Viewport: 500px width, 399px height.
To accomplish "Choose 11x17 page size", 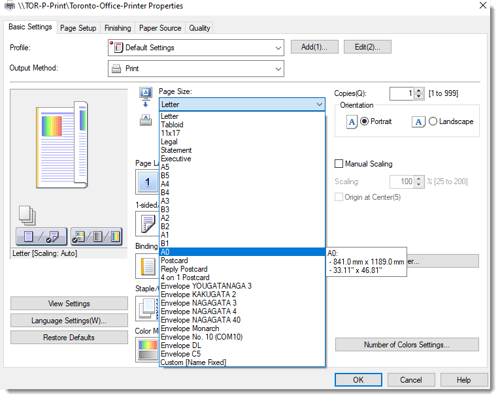I will (242, 133).
